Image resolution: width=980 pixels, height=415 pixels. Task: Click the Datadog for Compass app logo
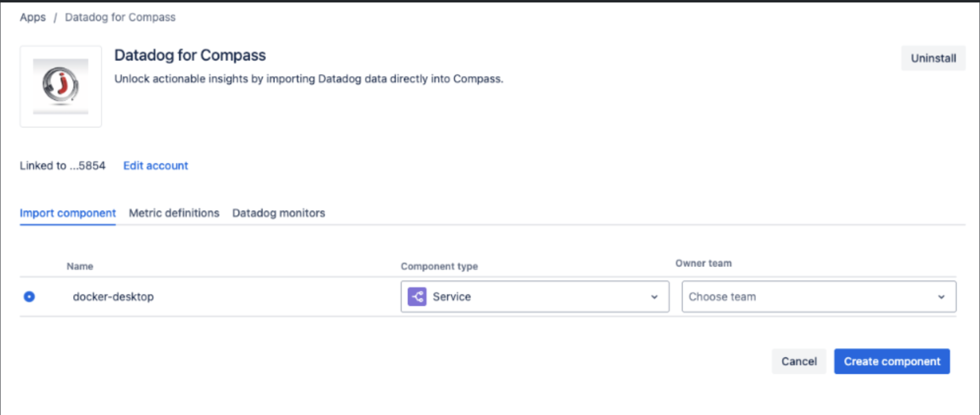(61, 87)
